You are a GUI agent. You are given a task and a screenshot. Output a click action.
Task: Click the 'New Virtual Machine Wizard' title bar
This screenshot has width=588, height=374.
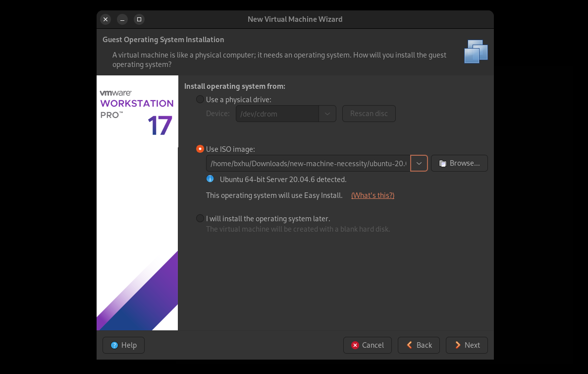295,19
